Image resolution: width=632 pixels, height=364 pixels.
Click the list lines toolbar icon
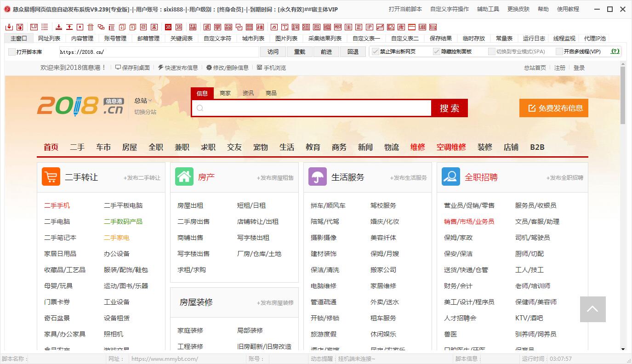45,27
